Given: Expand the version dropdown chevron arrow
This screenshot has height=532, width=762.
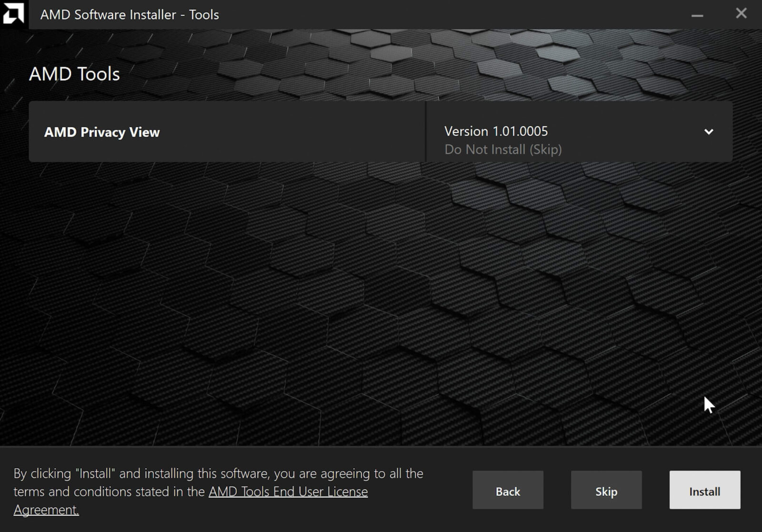Looking at the screenshot, I should (x=709, y=132).
